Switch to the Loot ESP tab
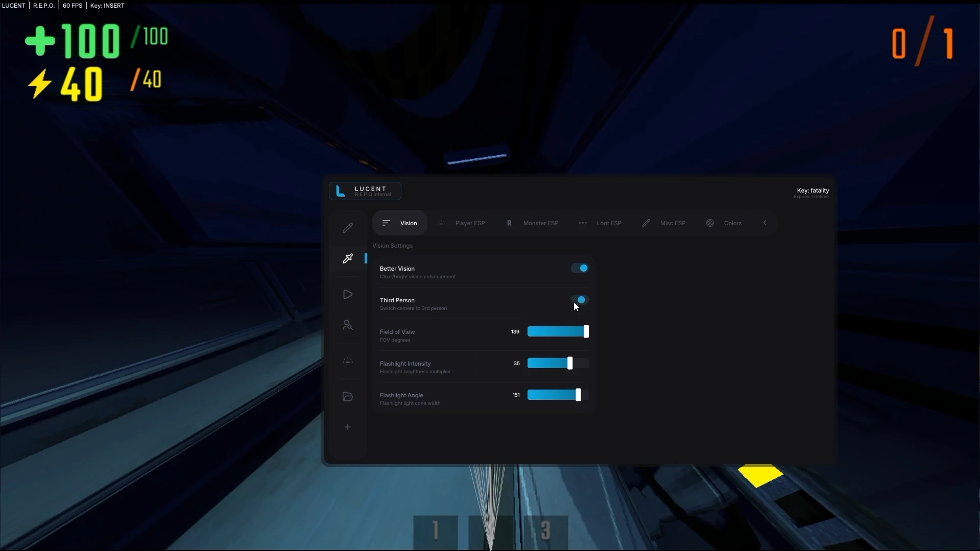The height and width of the screenshot is (551, 980). tap(600, 223)
